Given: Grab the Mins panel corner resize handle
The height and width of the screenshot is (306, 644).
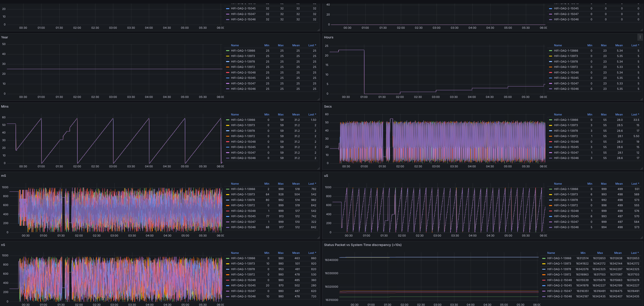Looking at the screenshot, I should (x=318, y=168).
